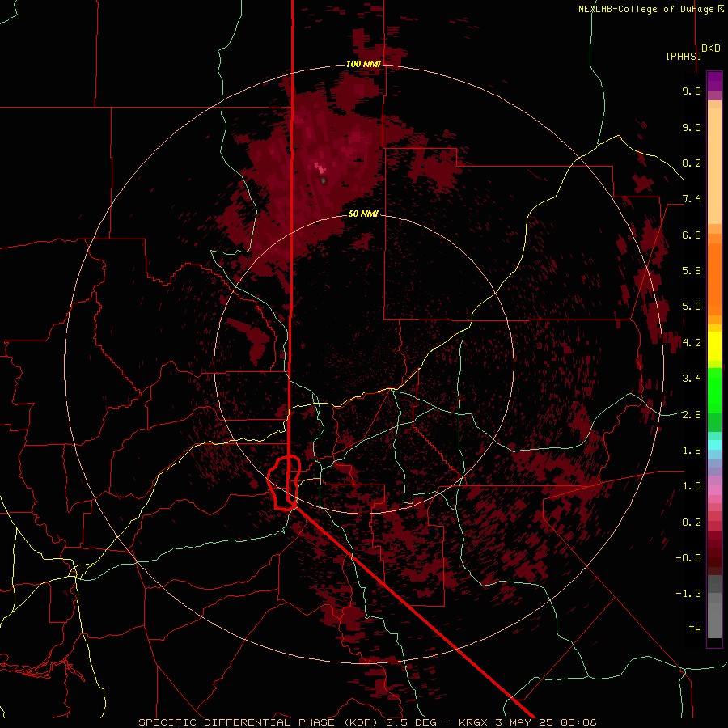Click the bright pink KDP core pixels

pos(320,168)
